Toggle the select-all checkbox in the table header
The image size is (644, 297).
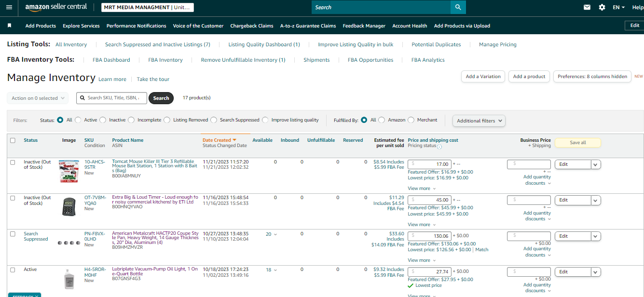(x=13, y=140)
